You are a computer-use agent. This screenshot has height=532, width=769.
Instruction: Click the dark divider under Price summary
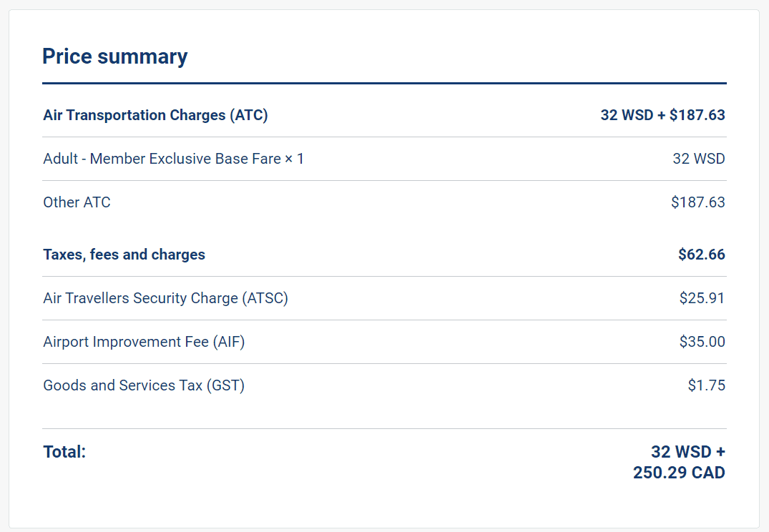click(384, 84)
